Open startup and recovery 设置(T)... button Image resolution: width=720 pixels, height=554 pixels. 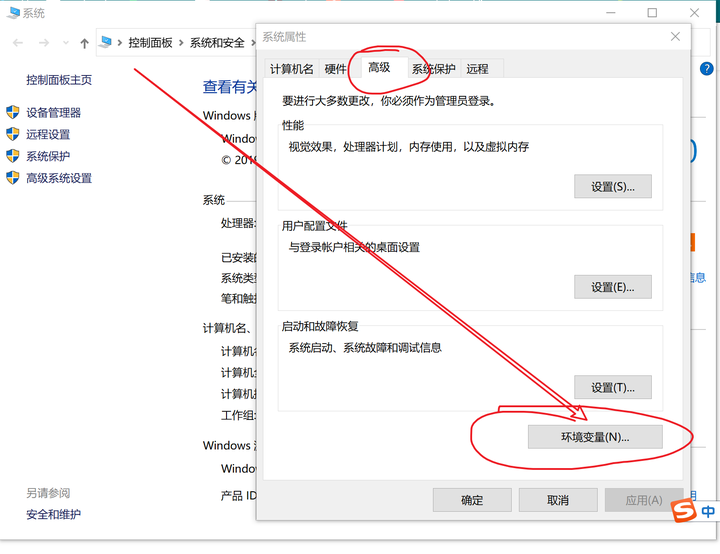613,387
